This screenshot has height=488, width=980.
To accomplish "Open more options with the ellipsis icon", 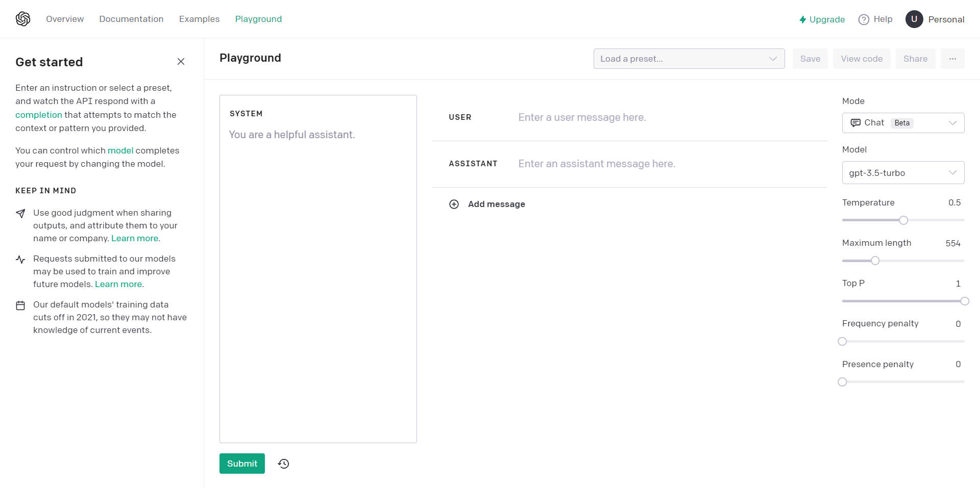I will (952, 58).
